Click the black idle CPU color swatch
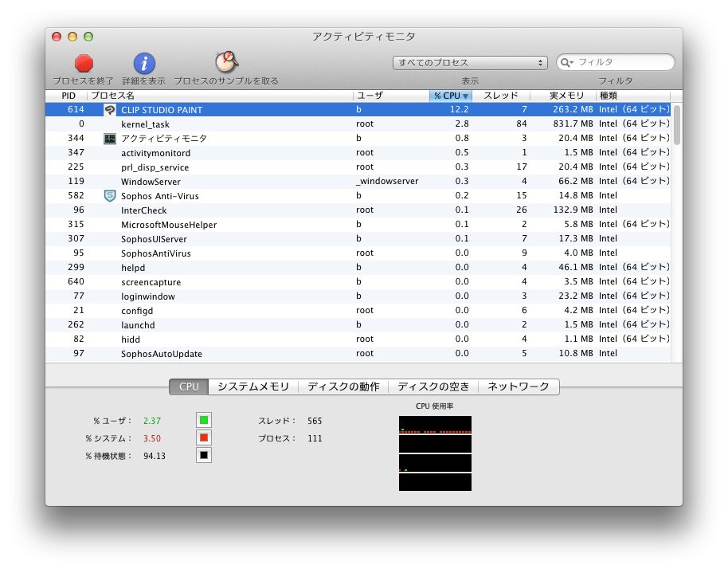 pyautogui.click(x=204, y=455)
